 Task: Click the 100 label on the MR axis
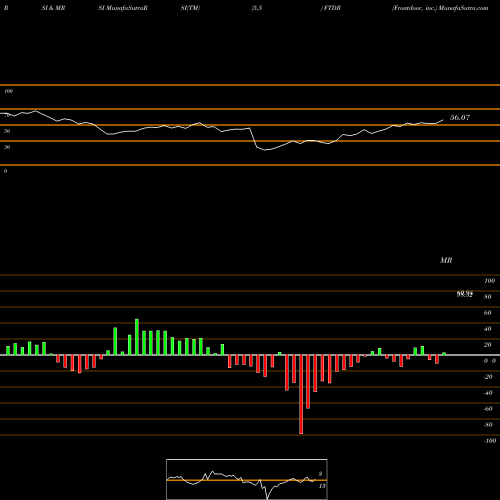[489, 281]
